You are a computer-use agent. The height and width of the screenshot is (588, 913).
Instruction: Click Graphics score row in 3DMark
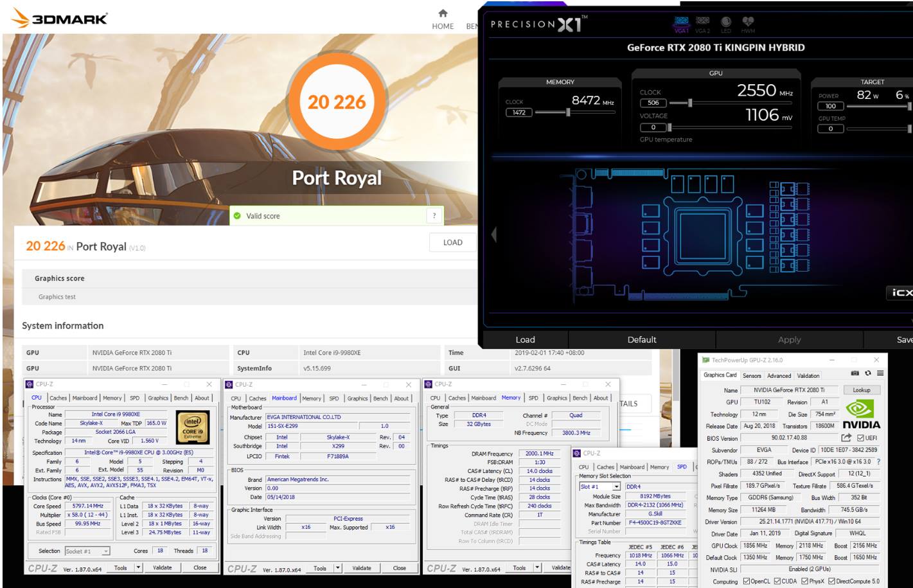tap(251, 278)
